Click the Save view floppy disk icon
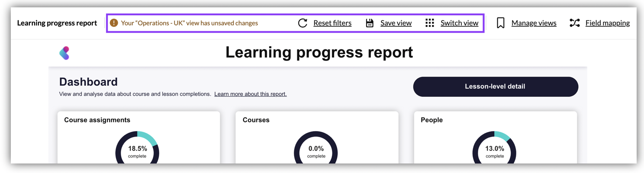Viewport: 644px width, 173px height. (370, 23)
